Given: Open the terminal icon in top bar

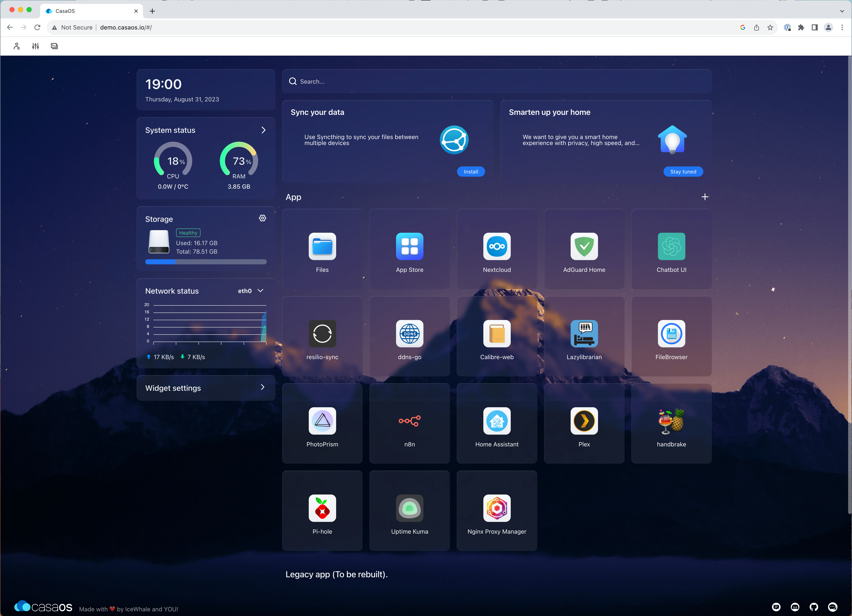Looking at the screenshot, I should 55,46.
